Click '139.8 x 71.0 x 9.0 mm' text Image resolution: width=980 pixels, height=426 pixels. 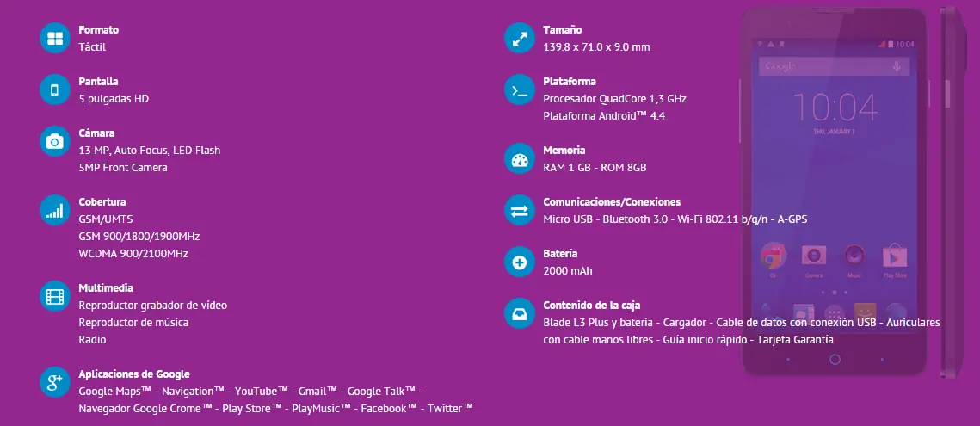click(x=597, y=47)
